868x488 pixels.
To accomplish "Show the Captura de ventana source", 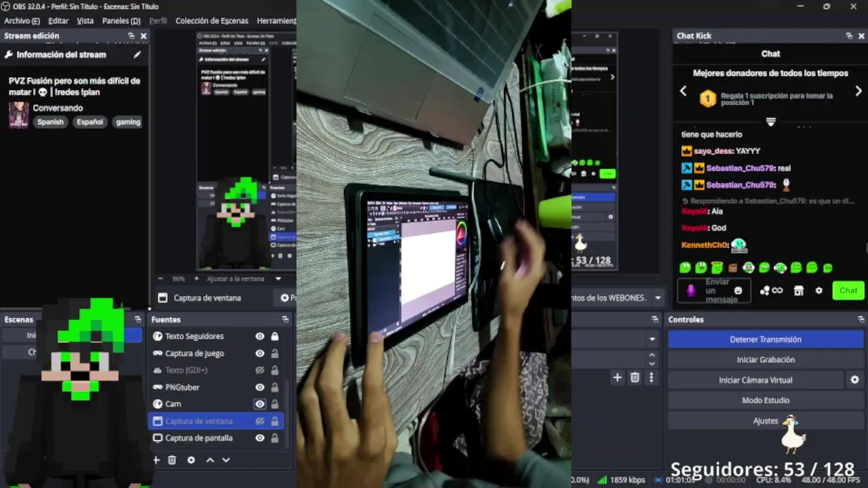I will tap(260, 421).
